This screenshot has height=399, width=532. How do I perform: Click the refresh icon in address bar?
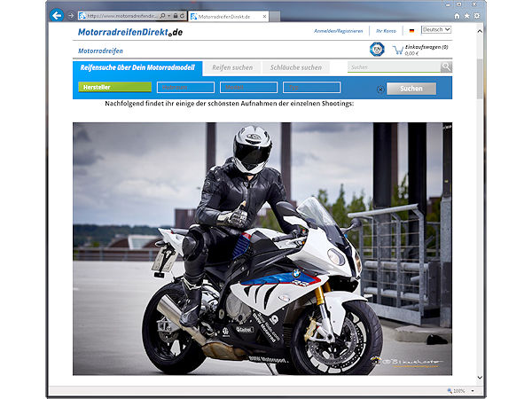[x=182, y=16]
